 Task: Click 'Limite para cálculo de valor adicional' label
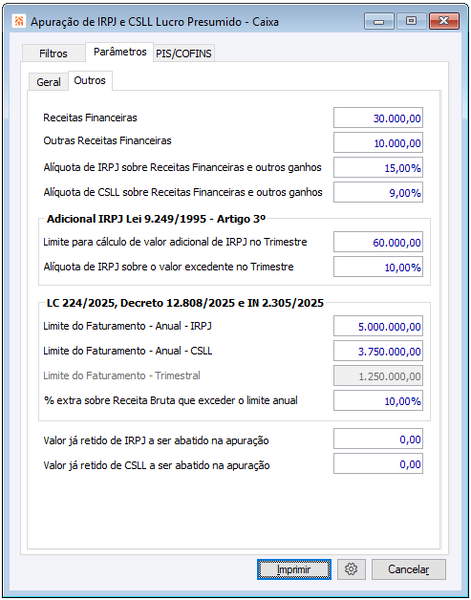click(x=175, y=242)
